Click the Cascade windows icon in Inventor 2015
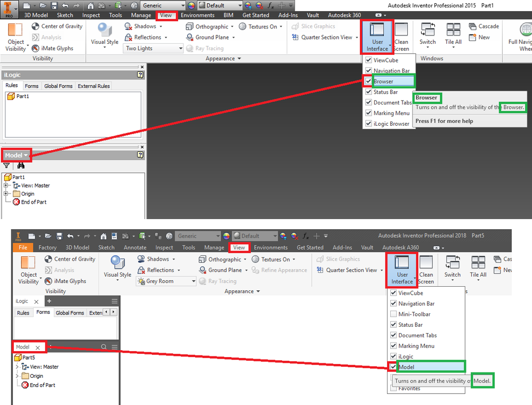This screenshot has width=532, height=405. [473, 26]
